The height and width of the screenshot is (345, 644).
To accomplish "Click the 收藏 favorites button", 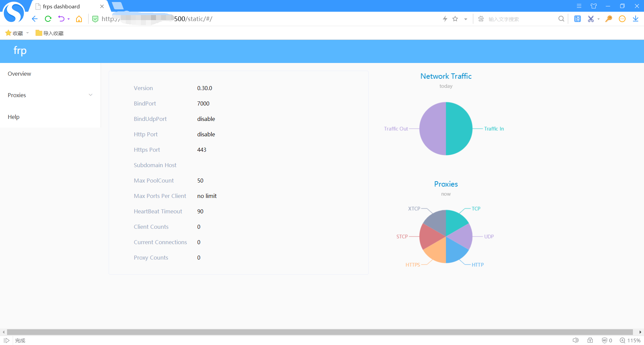I will click(x=14, y=33).
